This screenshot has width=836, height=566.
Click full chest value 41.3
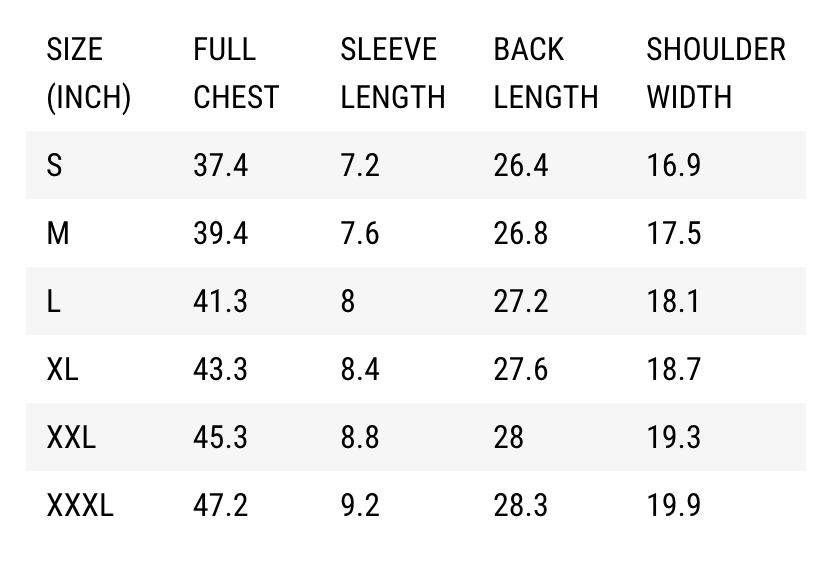click(220, 301)
